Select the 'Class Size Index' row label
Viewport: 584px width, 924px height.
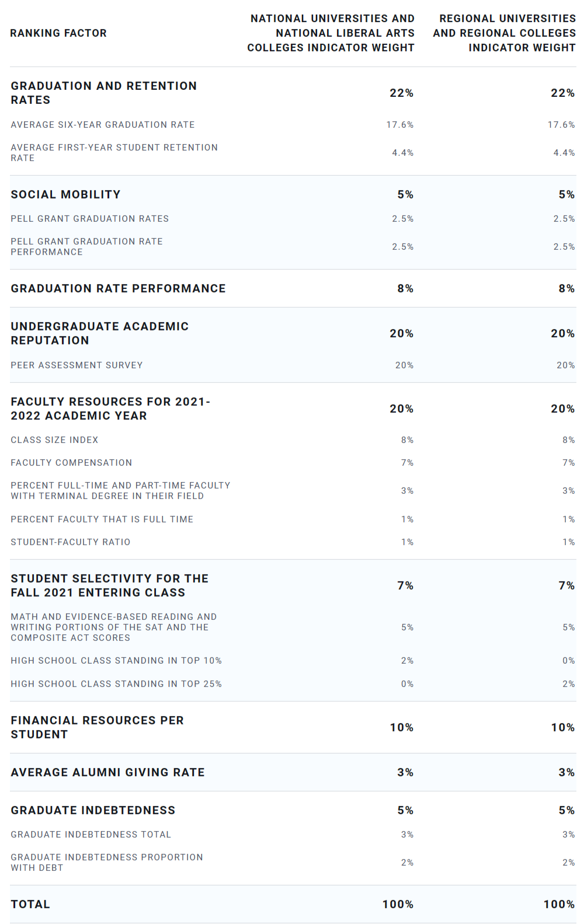pos(54,440)
